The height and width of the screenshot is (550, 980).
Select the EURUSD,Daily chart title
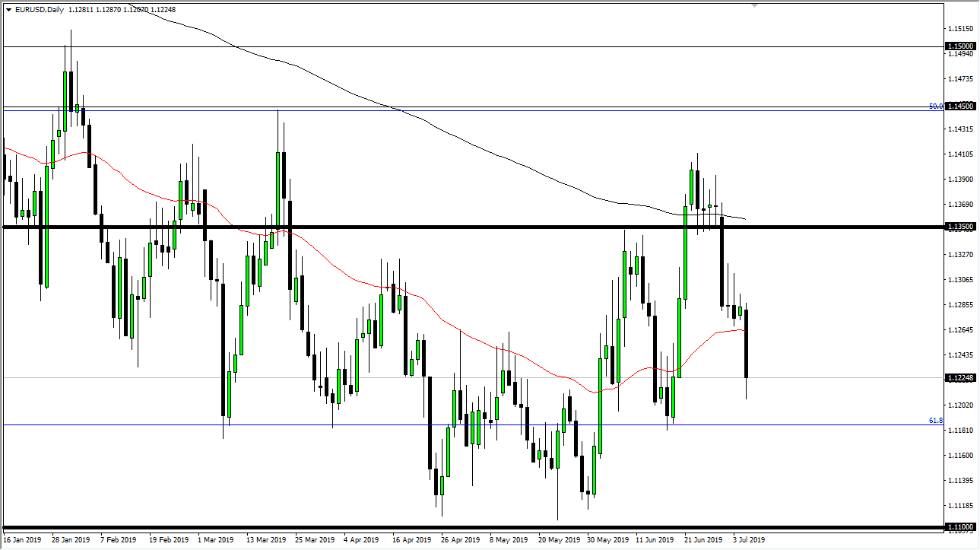coord(40,10)
